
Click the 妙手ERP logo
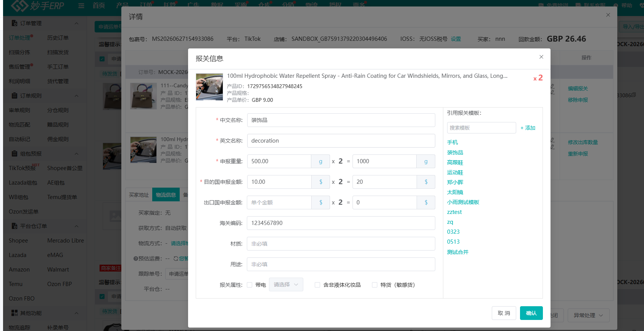37,6
